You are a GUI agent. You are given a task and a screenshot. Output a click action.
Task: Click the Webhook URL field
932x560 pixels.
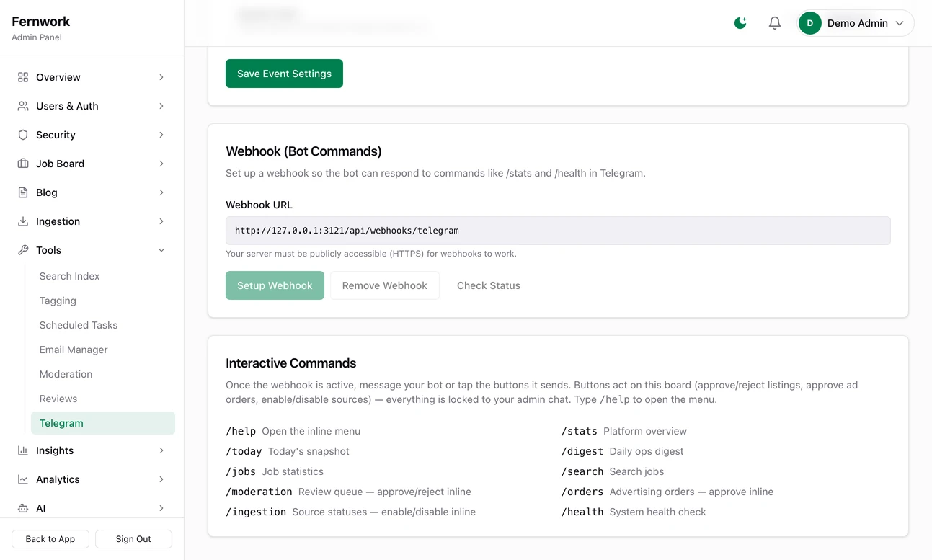click(558, 231)
